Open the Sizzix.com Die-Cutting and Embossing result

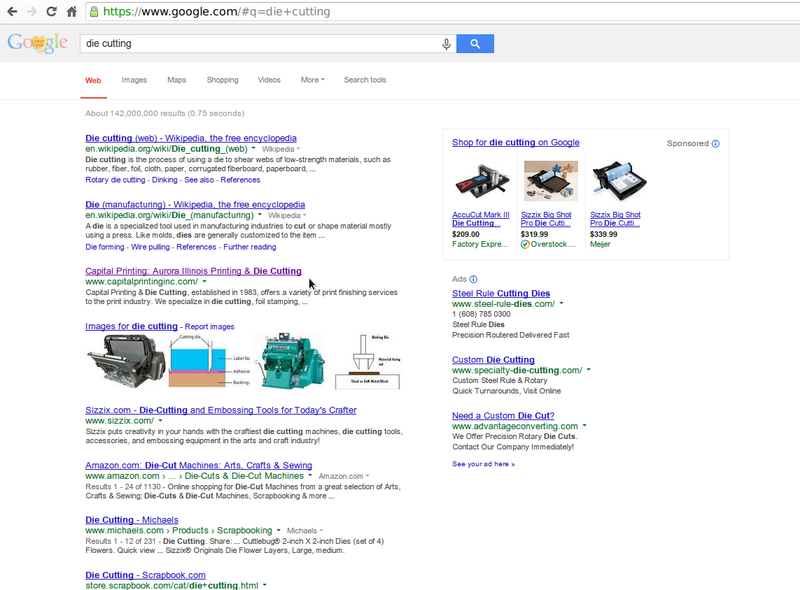(x=221, y=410)
